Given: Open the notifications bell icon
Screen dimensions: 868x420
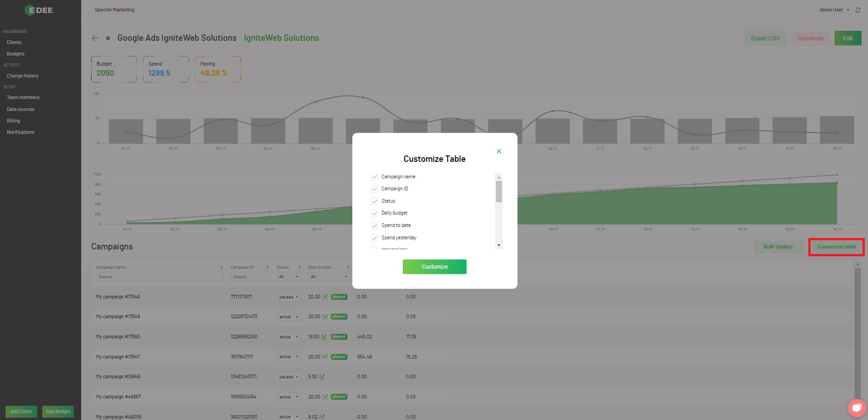Looking at the screenshot, I should click(858, 10).
